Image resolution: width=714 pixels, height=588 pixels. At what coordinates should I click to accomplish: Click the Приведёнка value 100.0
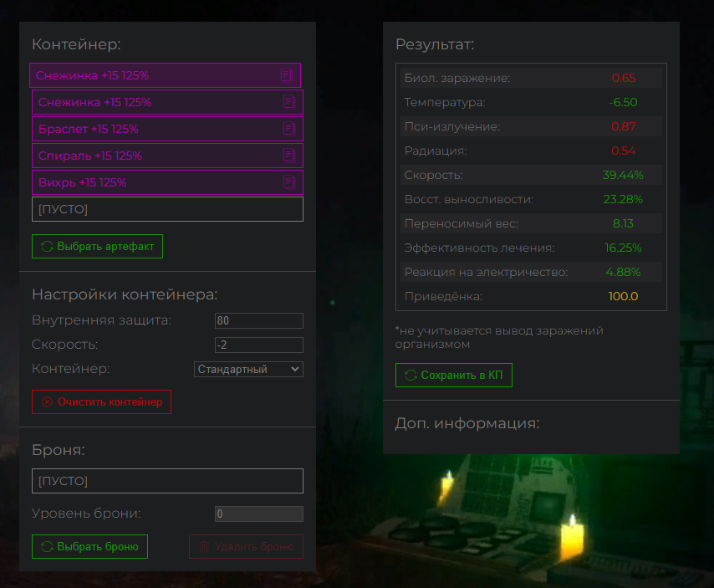(623, 296)
